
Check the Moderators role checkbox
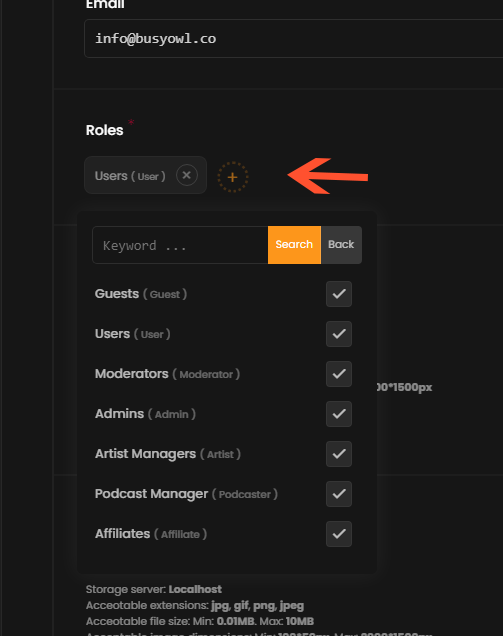pyautogui.click(x=339, y=374)
